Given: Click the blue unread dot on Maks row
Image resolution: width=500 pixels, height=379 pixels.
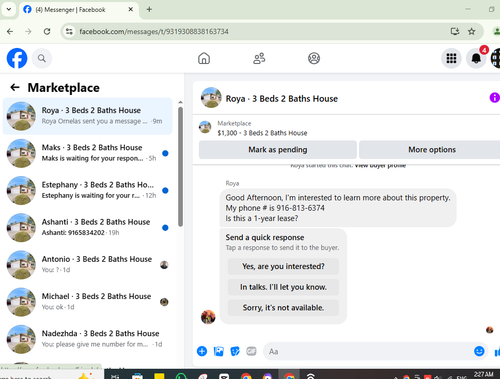Looking at the screenshot, I should tap(165, 153).
